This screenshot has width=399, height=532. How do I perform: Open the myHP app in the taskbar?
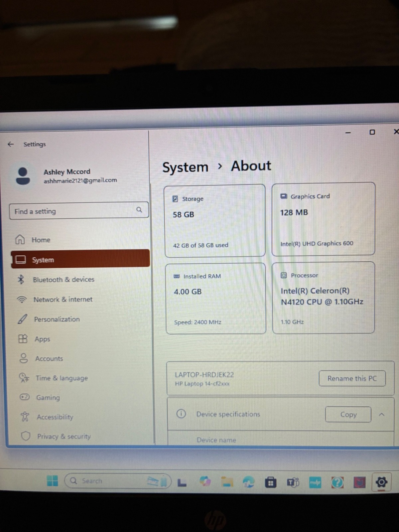coord(315,482)
